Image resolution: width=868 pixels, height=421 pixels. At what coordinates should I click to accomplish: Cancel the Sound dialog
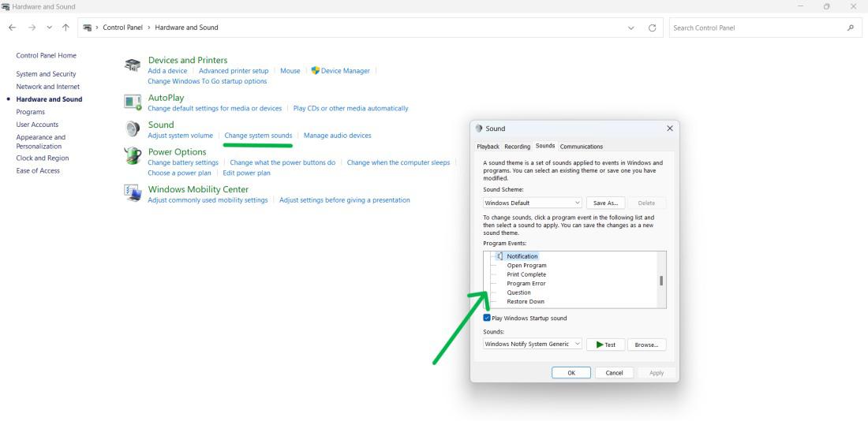(x=614, y=373)
